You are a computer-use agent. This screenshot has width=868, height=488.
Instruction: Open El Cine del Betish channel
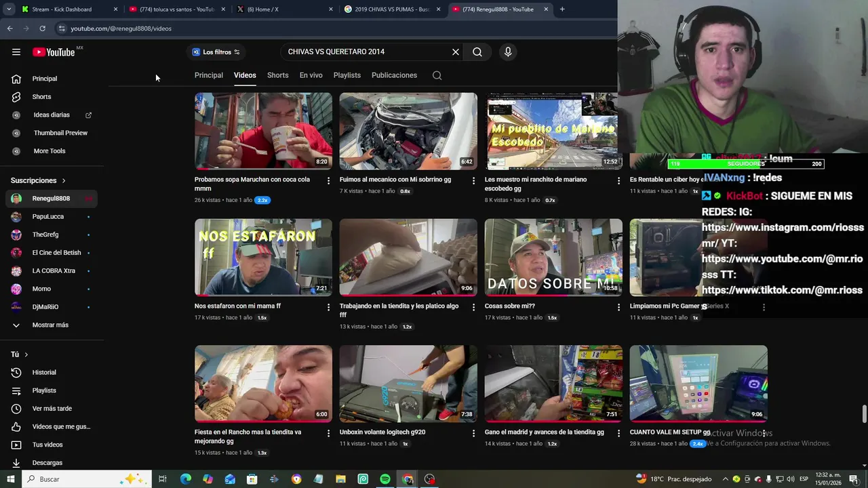click(x=52, y=253)
